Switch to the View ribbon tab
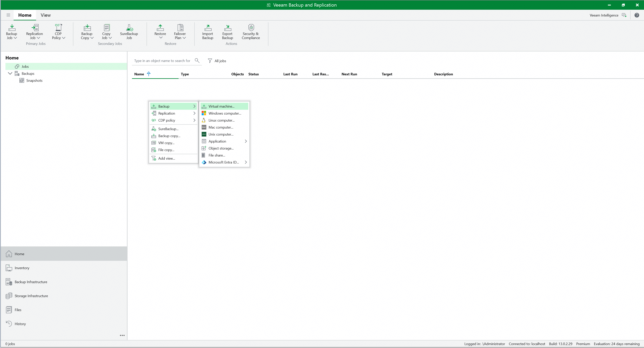The width and height of the screenshot is (644, 348). 46,15
